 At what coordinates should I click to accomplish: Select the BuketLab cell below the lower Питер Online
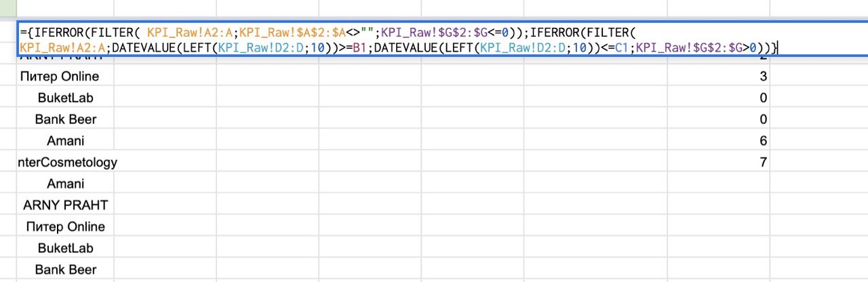coord(66,248)
